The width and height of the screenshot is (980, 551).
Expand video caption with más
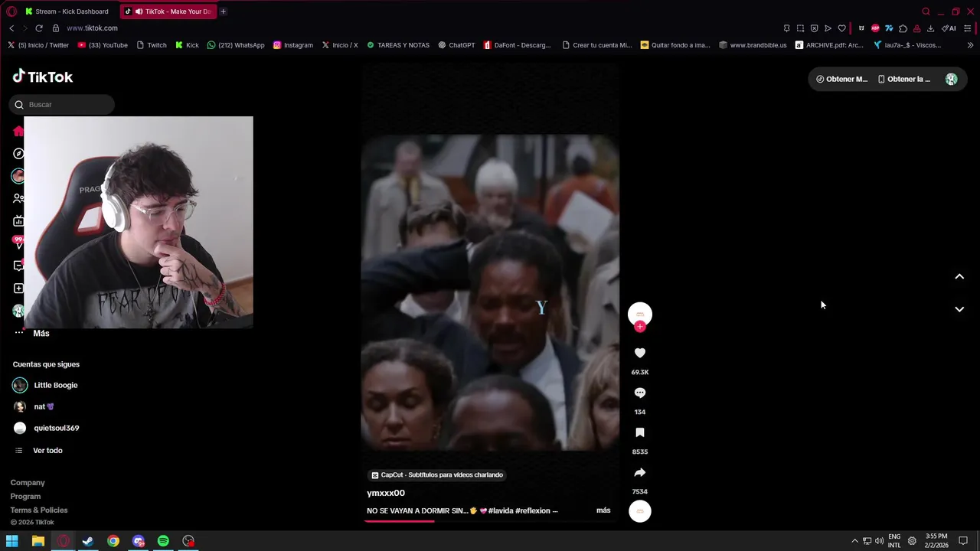tap(603, 510)
